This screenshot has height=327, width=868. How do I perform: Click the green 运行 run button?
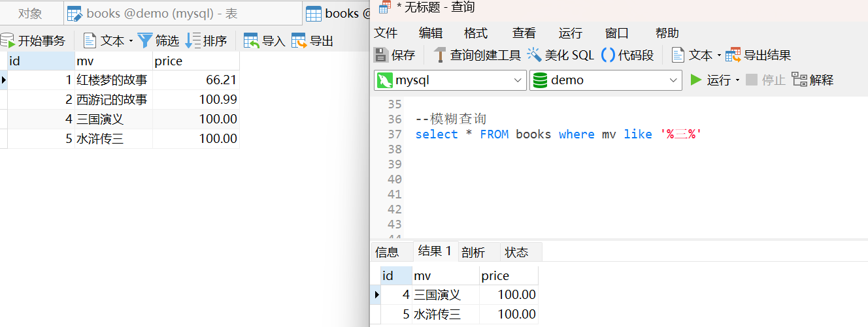pyautogui.click(x=710, y=80)
